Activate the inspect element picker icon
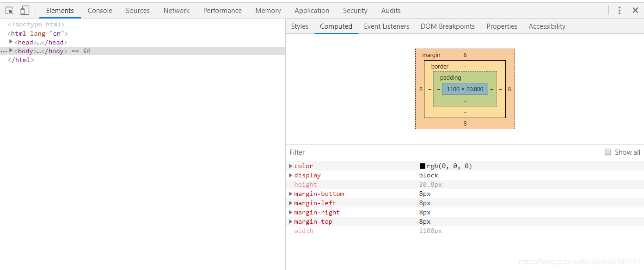644x270 pixels. (x=9, y=10)
